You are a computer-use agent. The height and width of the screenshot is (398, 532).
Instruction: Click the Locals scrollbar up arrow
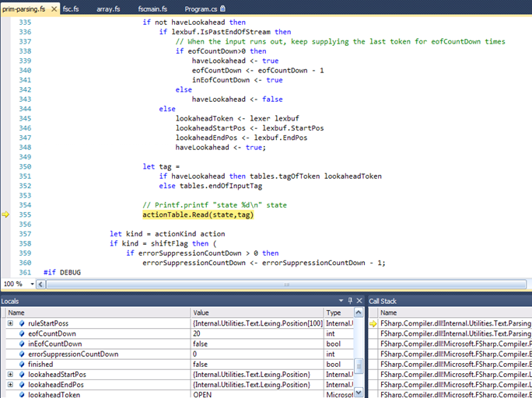pos(359,312)
